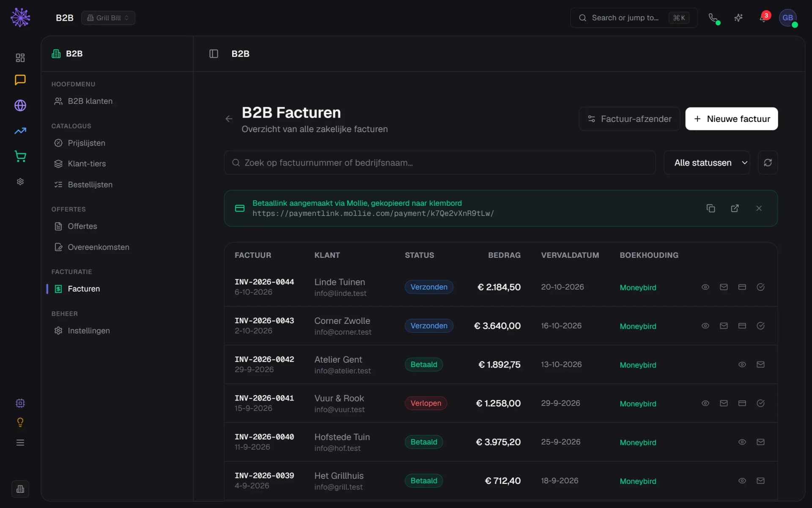The image size is (812, 508).
Task: Open the Search or jump to box
Action: [x=634, y=18]
